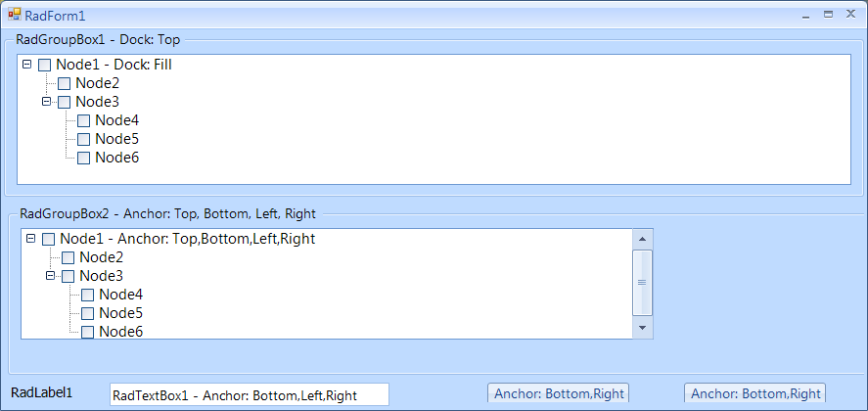
Task: Minimize the RadForm1 window
Action: point(805,15)
